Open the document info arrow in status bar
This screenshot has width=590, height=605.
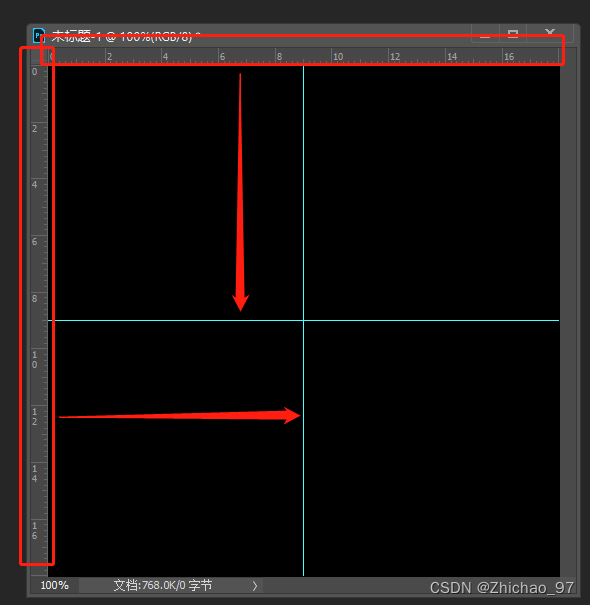255,586
